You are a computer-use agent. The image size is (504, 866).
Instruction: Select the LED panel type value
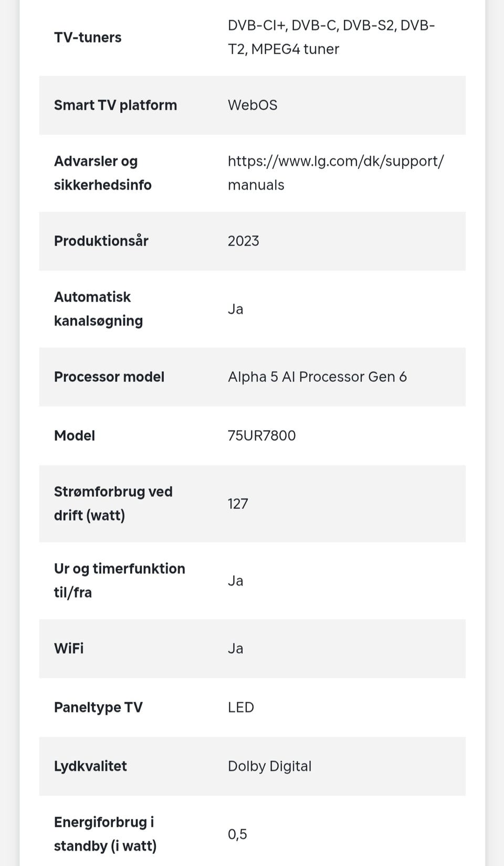pyautogui.click(x=241, y=707)
